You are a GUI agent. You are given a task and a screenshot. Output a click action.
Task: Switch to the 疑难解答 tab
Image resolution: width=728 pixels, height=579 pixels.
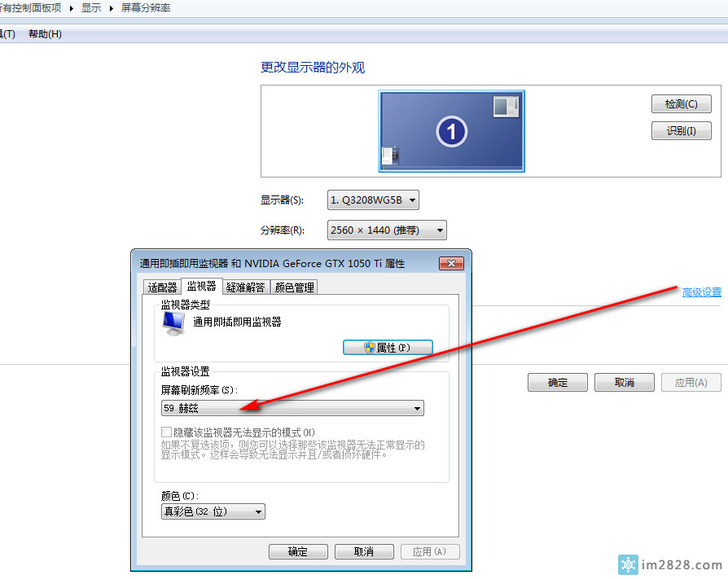point(246,287)
